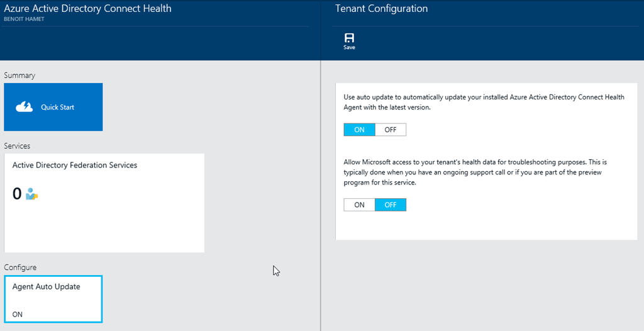Click the Tenant Configuration blade title

[x=381, y=9]
